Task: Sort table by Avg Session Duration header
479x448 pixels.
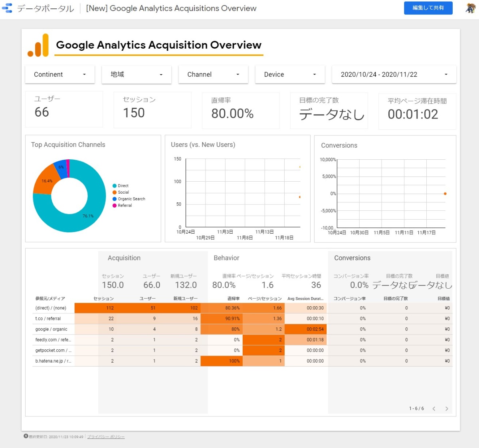Action: click(305, 299)
